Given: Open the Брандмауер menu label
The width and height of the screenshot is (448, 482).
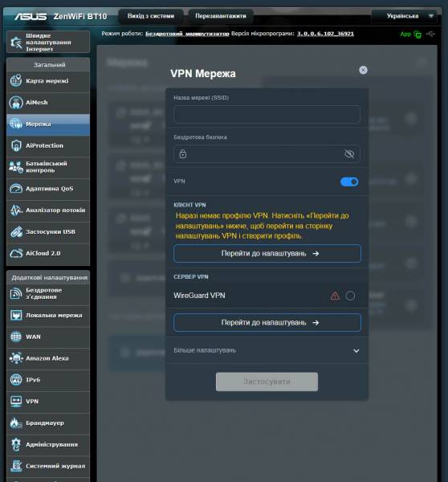Looking at the screenshot, I should tap(45, 423).
